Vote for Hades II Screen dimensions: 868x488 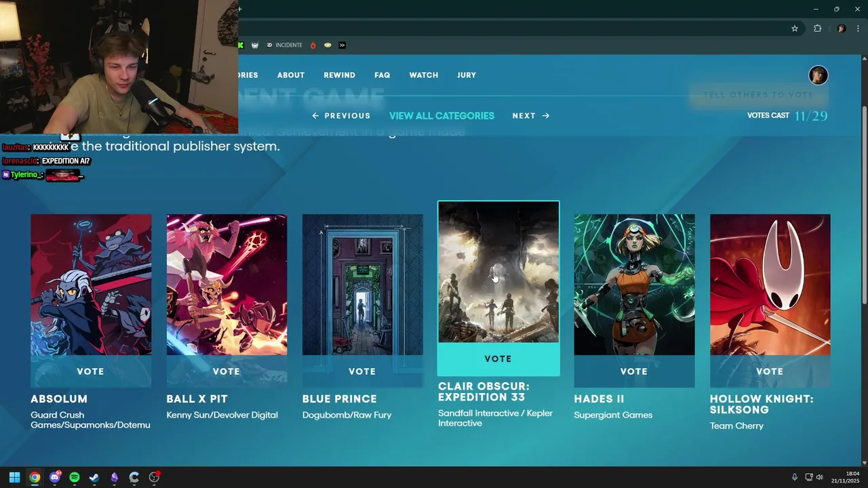coord(634,371)
